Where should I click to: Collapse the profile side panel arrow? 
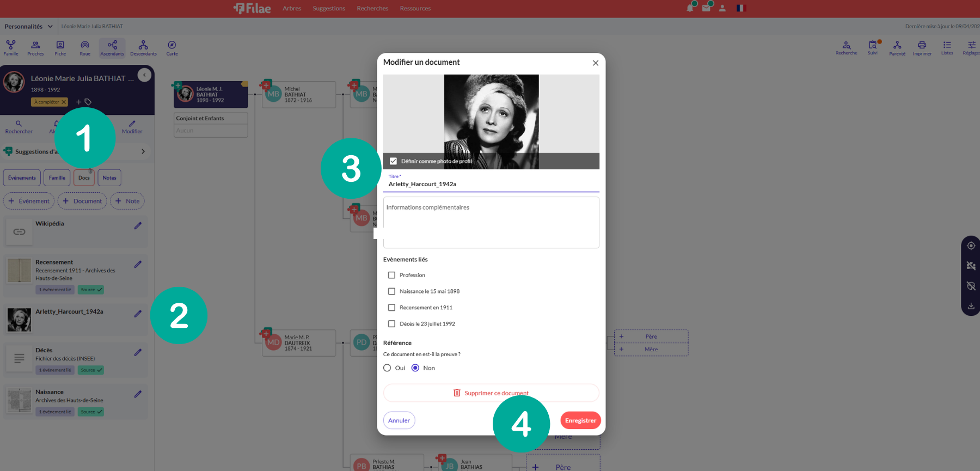144,75
